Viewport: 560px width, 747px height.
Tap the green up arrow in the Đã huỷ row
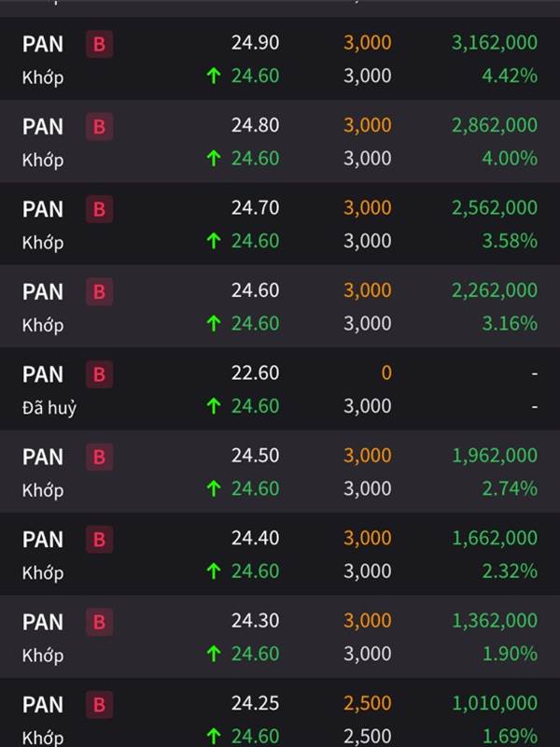(214, 406)
